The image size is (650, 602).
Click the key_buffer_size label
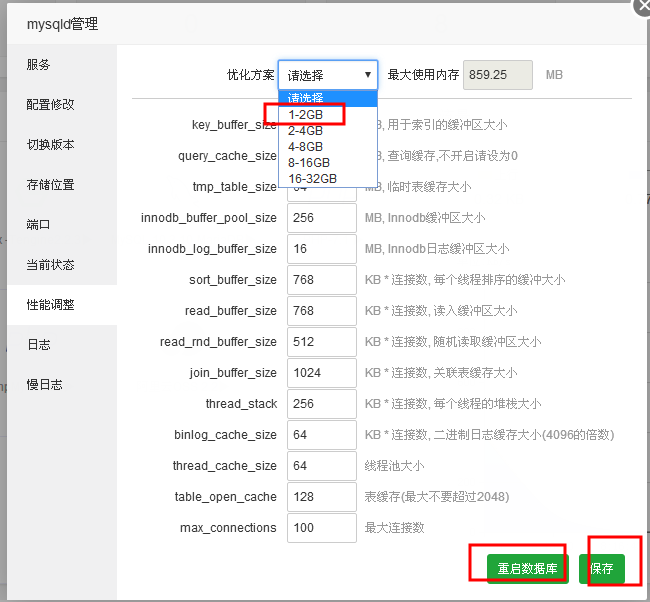(234, 125)
